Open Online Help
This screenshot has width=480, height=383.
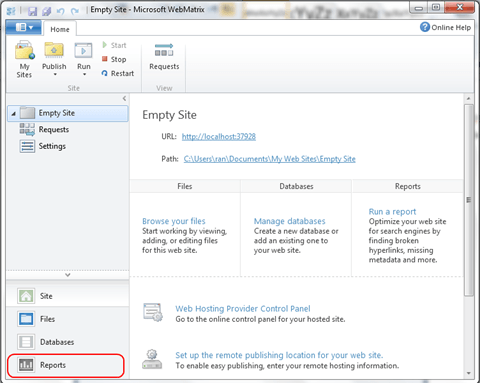(445, 27)
